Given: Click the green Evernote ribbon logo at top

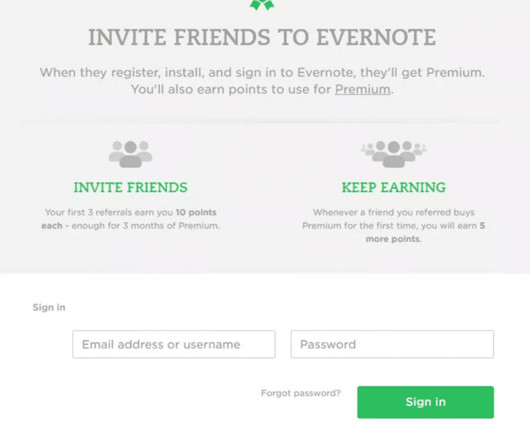Looking at the screenshot, I should [x=262, y=5].
